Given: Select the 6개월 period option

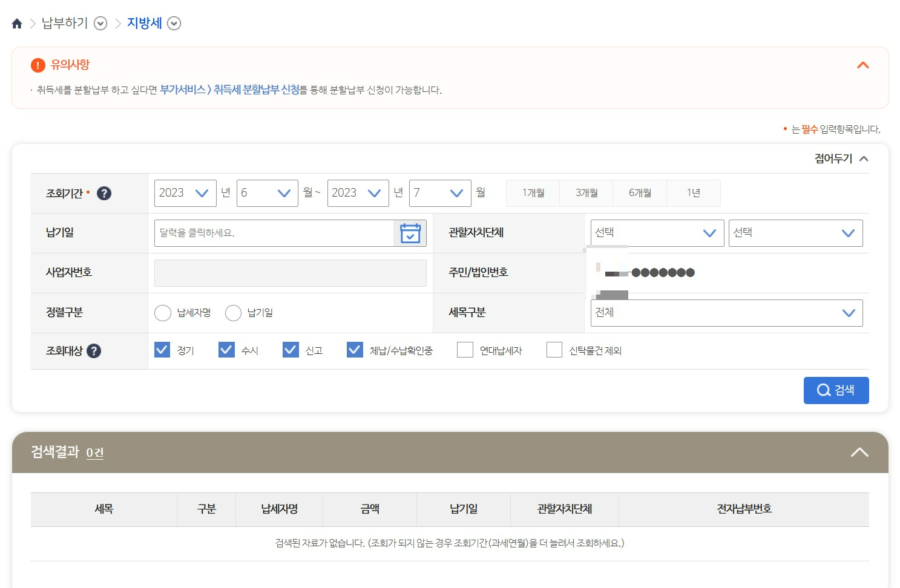Looking at the screenshot, I should point(640,193).
